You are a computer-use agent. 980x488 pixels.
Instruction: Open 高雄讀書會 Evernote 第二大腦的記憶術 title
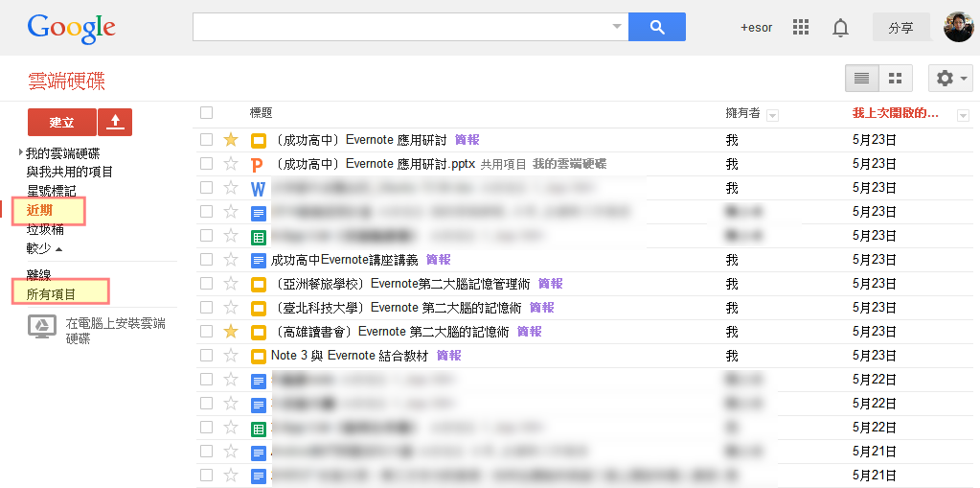(391, 332)
